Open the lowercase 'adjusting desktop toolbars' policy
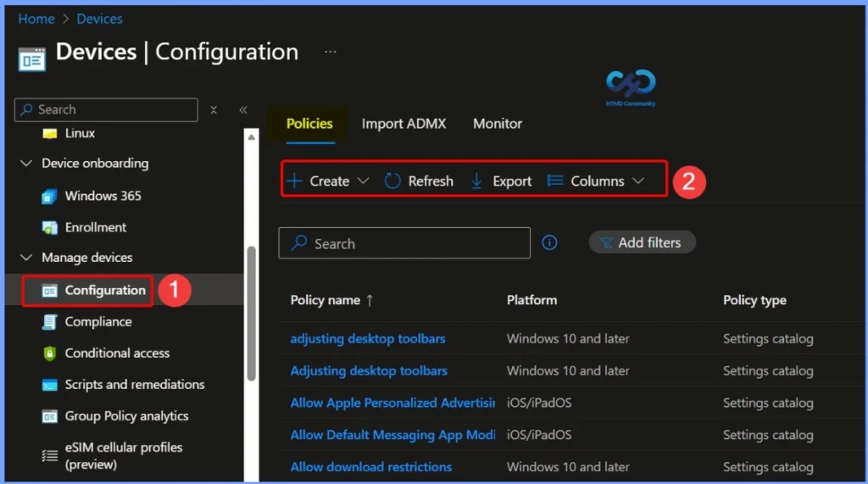 click(368, 339)
